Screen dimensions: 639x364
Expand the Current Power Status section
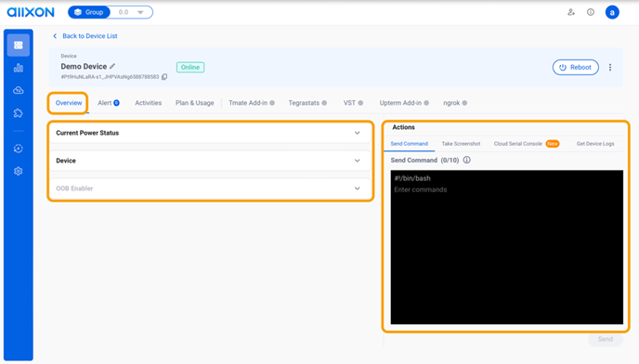210,133
